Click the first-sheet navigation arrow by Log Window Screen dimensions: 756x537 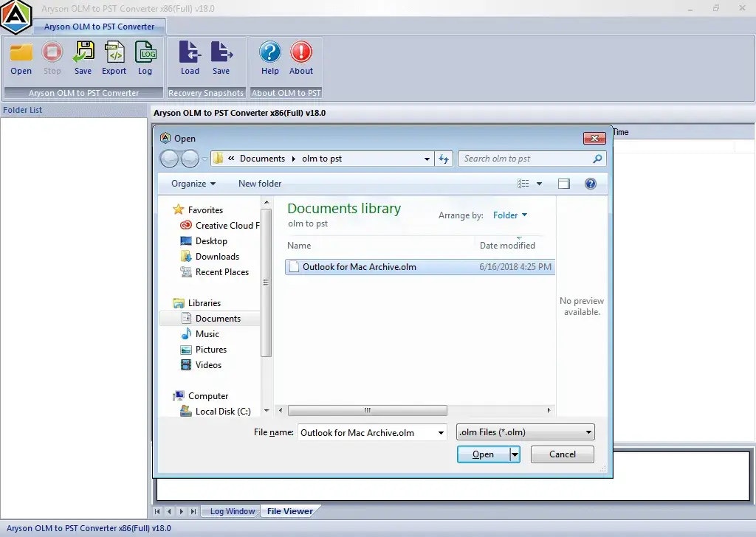point(157,511)
